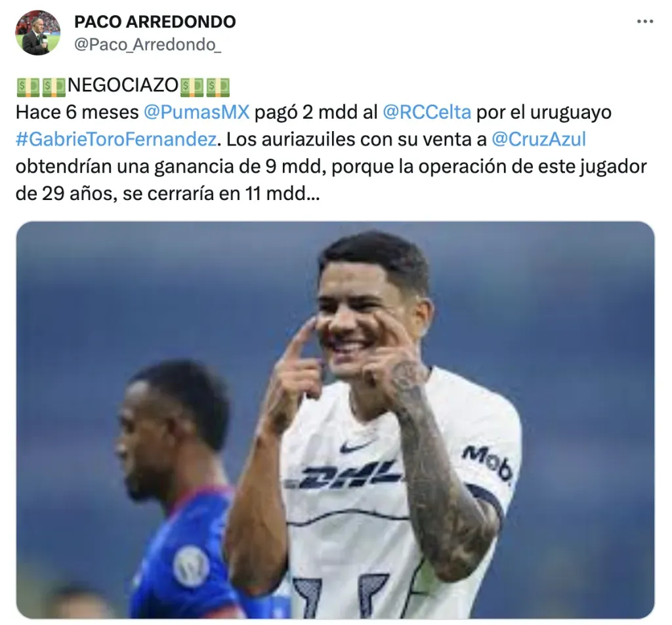Image resolution: width=672 pixels, height=625 pixels.
Task: Follow the @RCCelta mention
Action: point(427,112)
